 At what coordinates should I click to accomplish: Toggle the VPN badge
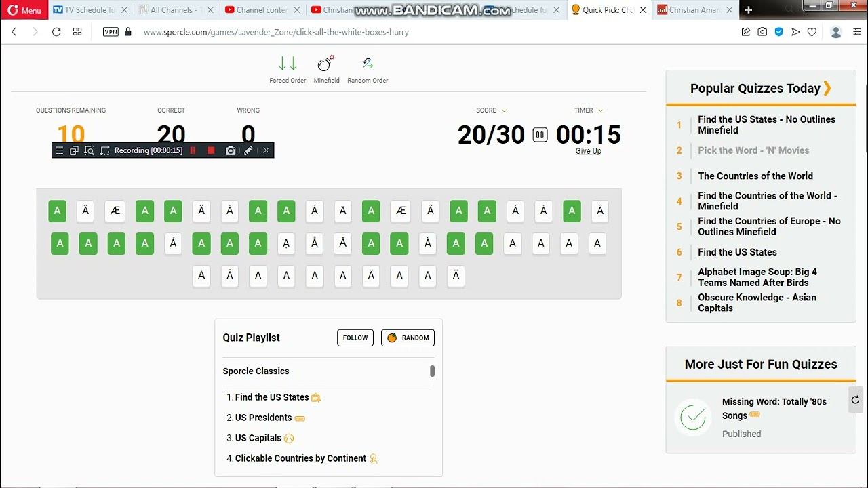pyautogui.click(x=111, y=32)
